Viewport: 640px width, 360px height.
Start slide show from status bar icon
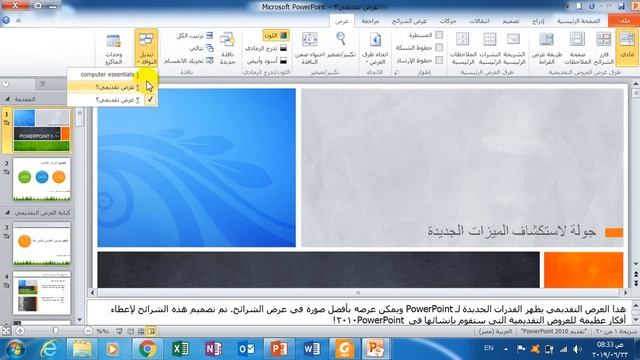(119, 331)
